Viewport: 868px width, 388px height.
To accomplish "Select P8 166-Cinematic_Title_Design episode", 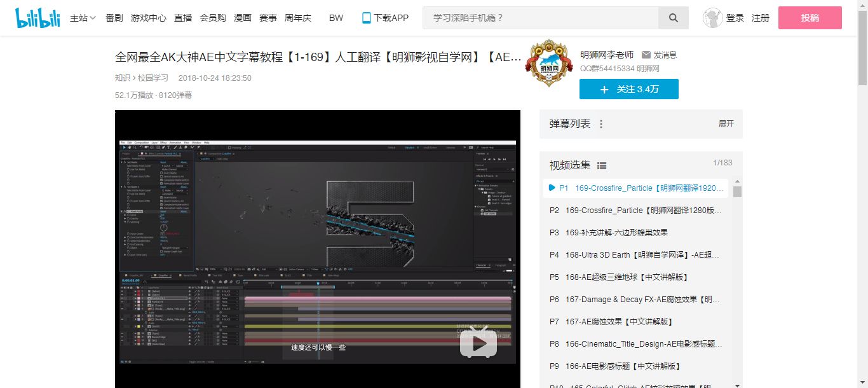I will [x=636, y=343].
